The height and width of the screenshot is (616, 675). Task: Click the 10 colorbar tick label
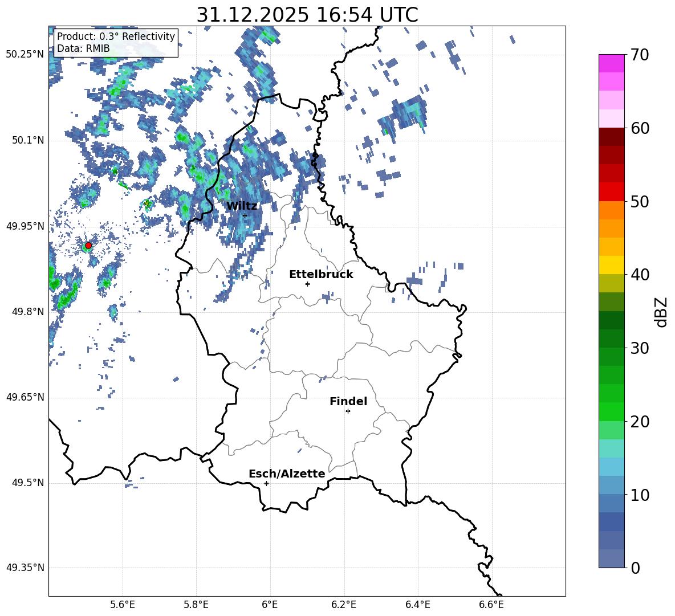coord(640,495)
